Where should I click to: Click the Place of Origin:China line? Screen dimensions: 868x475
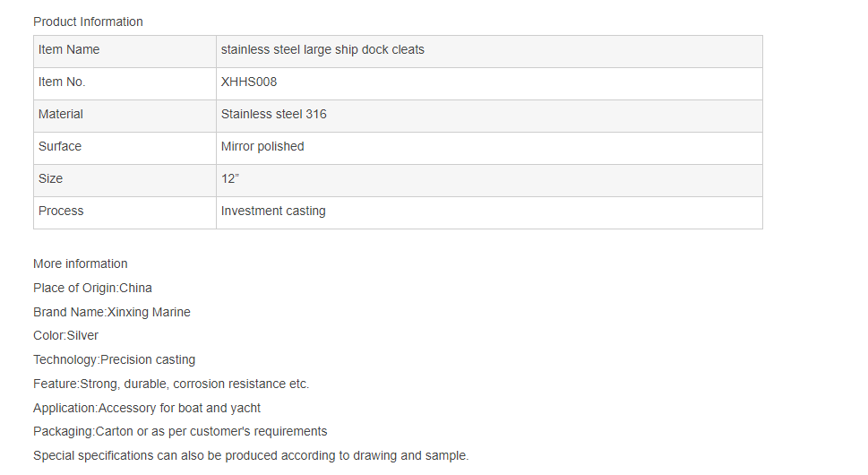(x=92, y=289)
